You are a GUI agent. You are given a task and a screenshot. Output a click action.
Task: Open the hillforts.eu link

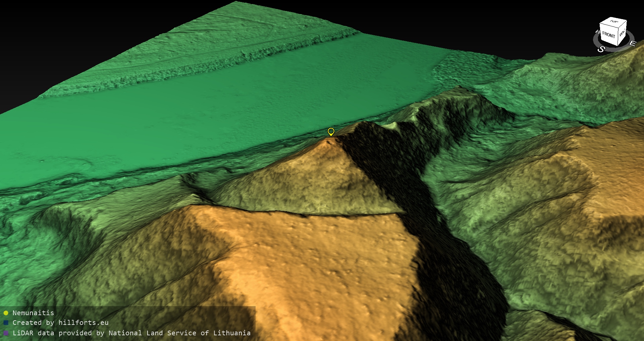pos(83,323)
